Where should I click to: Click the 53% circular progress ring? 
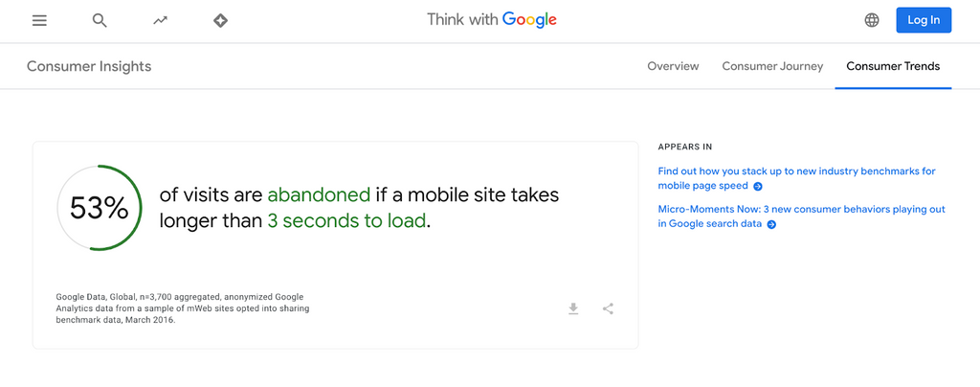click(100, 208)
